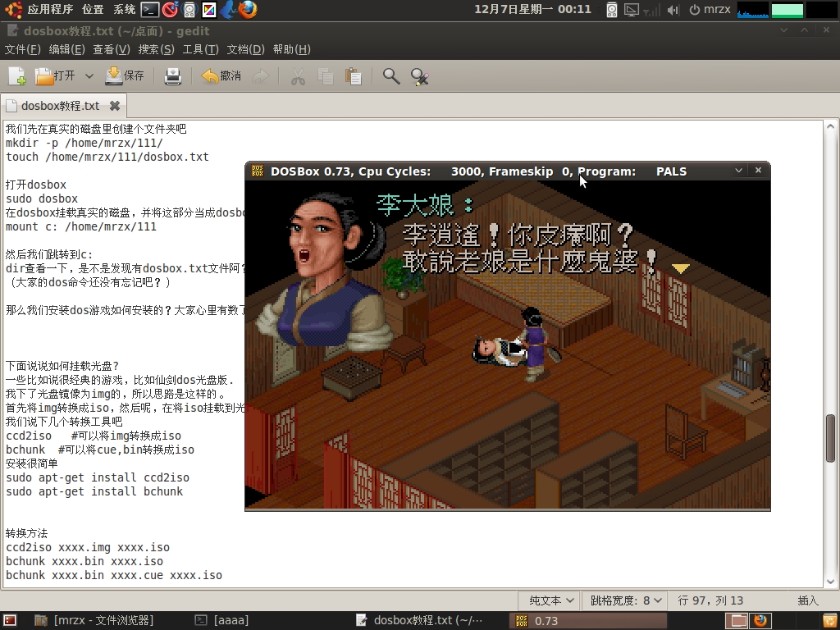Click the Ubuntu logo in top panel
The width and height of the screenshot is (840, 630).
point(13,9)
